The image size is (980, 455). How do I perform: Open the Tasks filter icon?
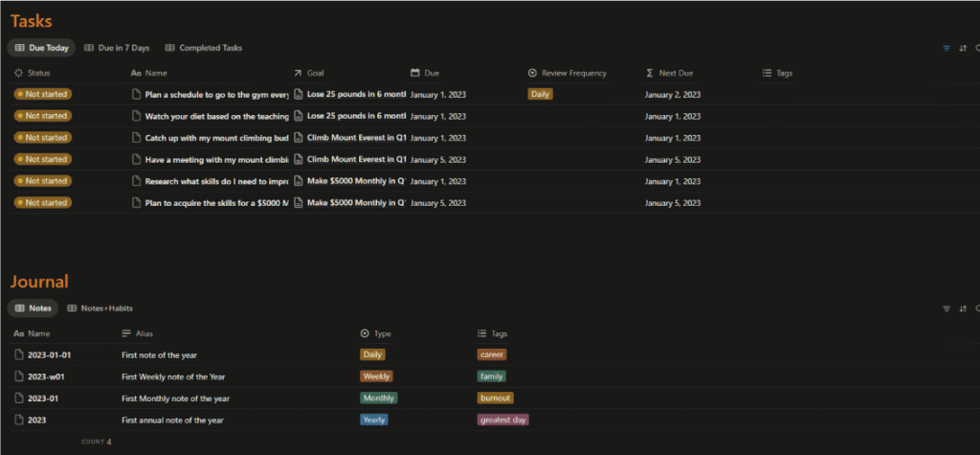(947, 48)
